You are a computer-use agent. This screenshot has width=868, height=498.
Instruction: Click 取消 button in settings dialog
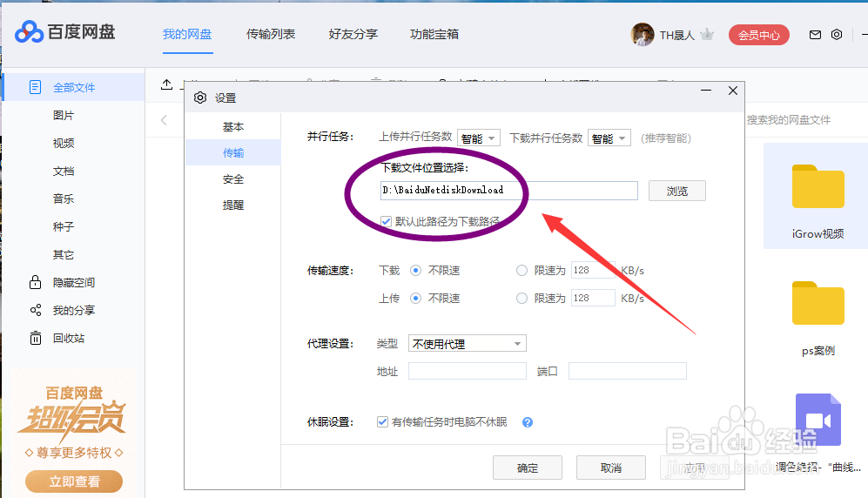(611, 468)
